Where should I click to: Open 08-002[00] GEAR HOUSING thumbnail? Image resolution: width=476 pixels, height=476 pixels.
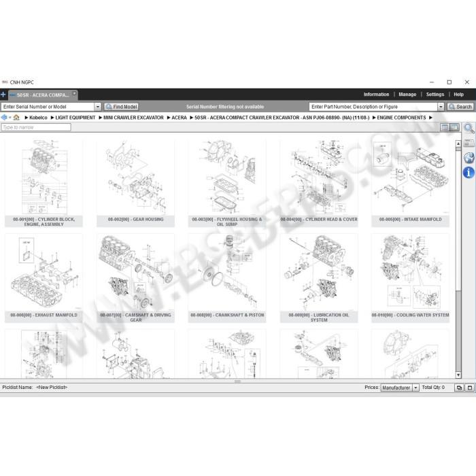point(136,183)
